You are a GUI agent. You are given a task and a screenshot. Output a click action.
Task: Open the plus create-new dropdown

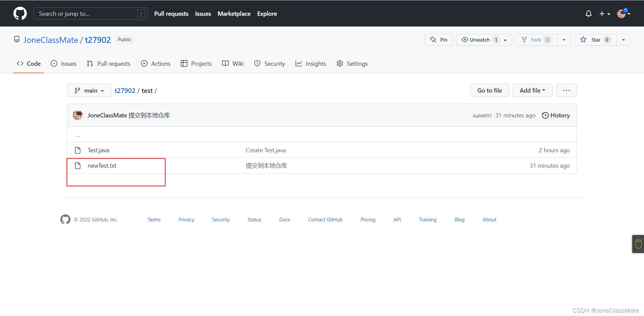[x=605, y=14]
